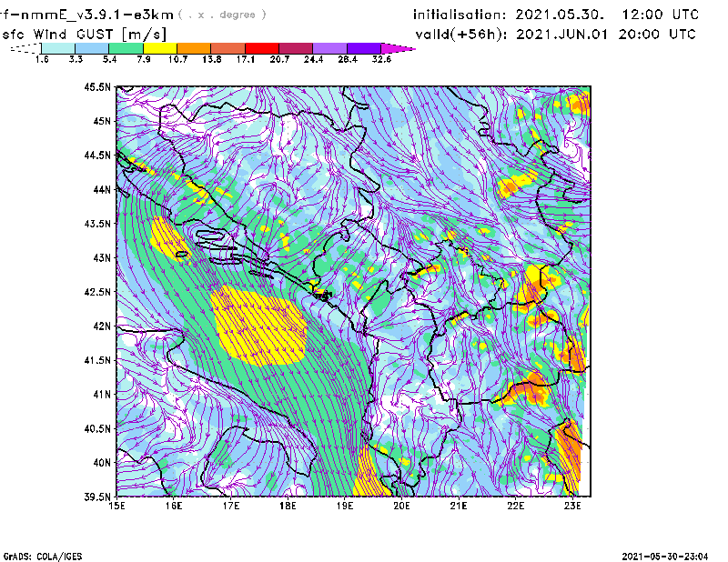Screen dimensions: 728x562
Task: Click the 45.5N latitude label
Action: [97, 86]
